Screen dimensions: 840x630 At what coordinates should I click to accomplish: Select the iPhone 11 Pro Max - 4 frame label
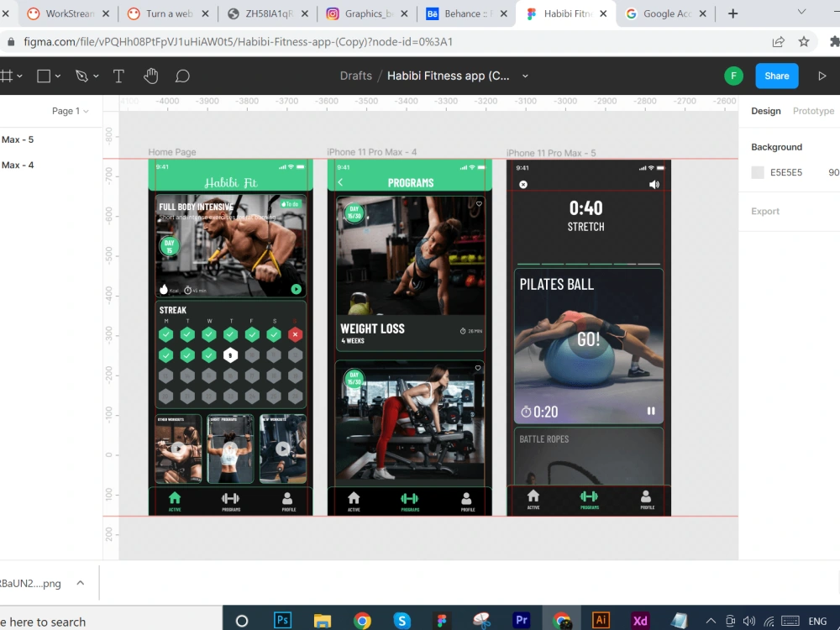pos(372,152)
